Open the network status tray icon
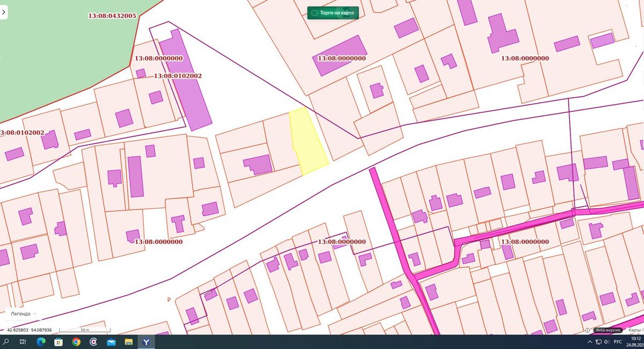The width and height of the screenshot is (644, 349). 598,341
